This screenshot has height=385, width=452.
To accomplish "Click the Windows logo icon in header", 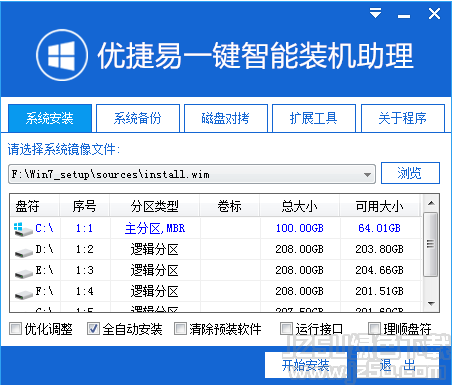I will coord(62,55).
